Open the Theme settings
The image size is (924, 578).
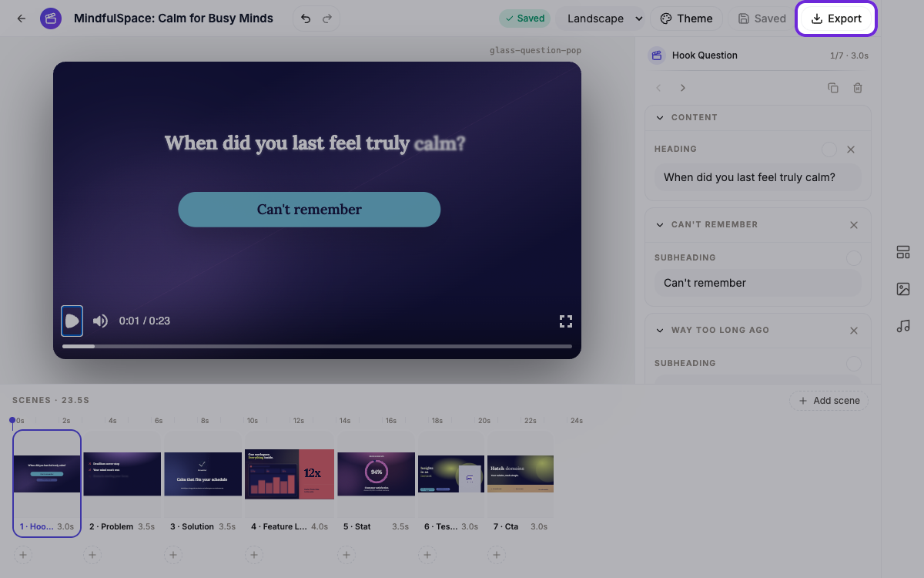click(x=686, y=18)
